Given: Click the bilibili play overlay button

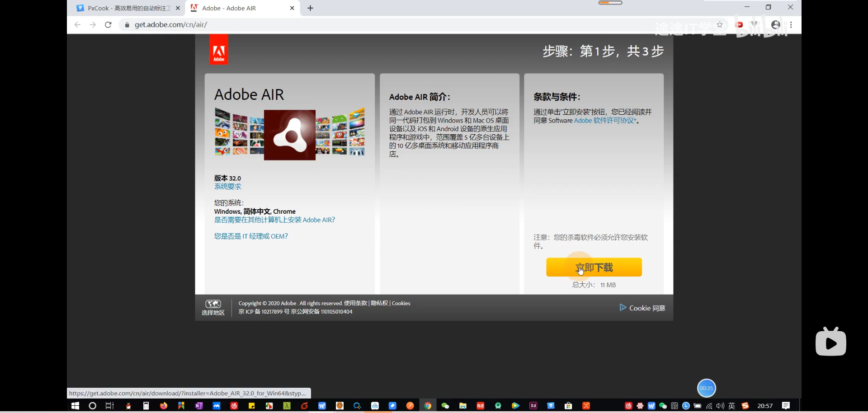Looking at the screenshot, I should pyautogui.click(x=831, y=342).
